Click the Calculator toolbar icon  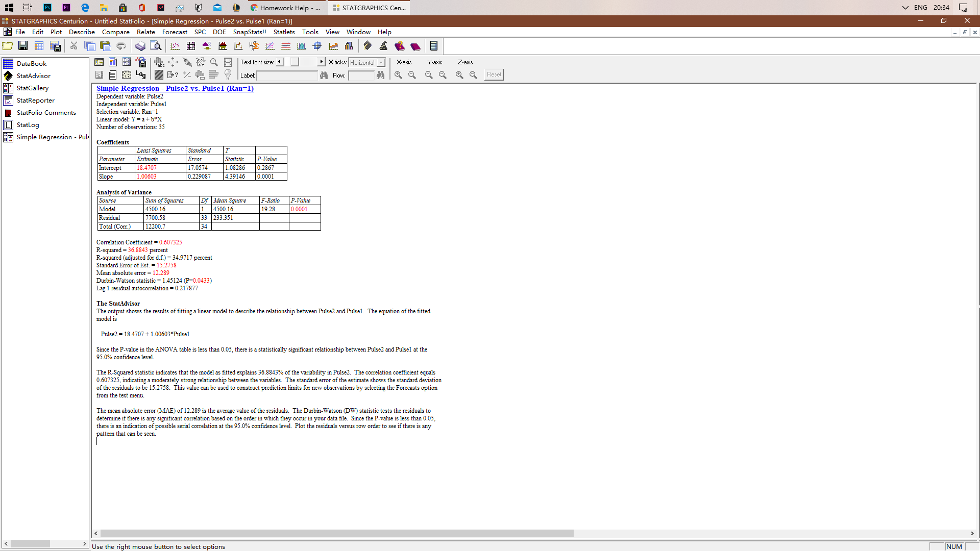(433, 46)
